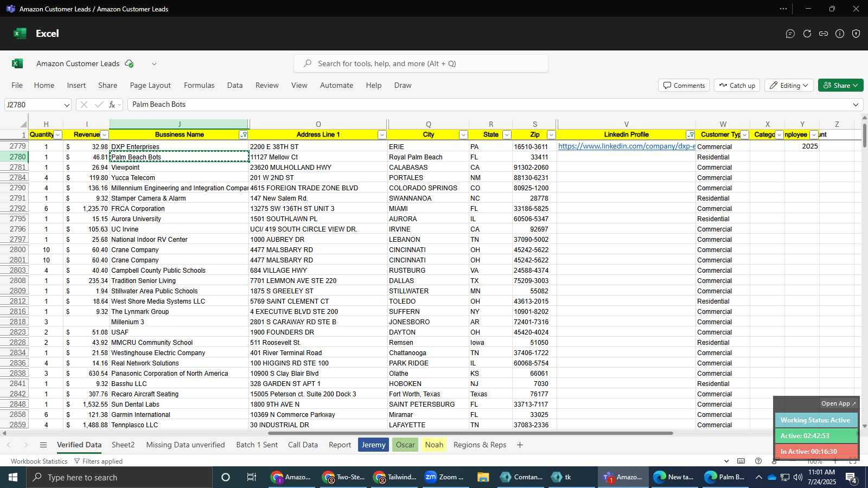Open the File menu
The width and height of the screenshot is (868, 488).
(x=17, y=85)
